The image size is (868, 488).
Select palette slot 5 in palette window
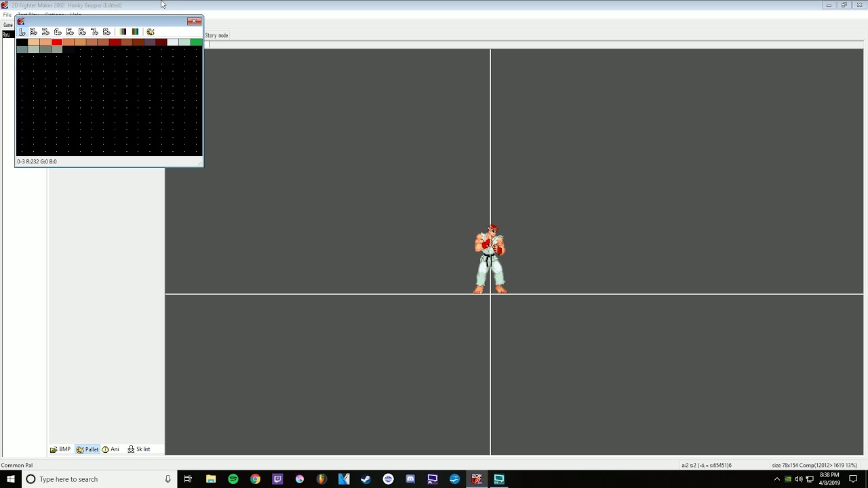70,32
